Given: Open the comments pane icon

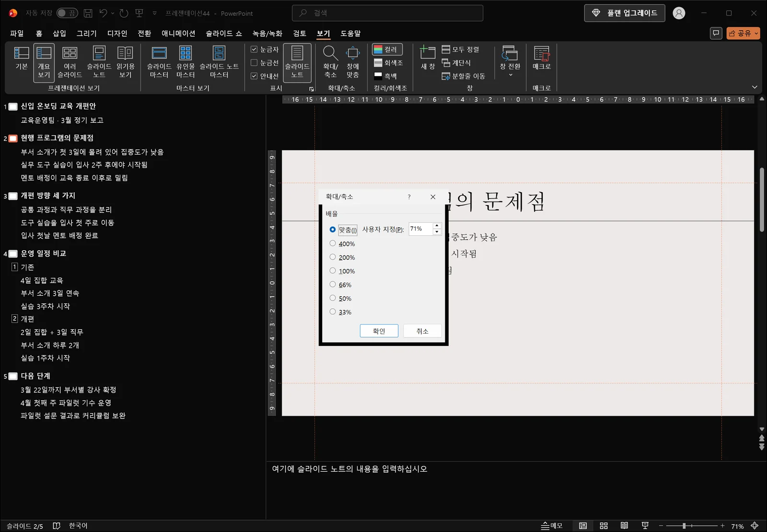Looking at the screenshot, I should click(x=716, y=33).
